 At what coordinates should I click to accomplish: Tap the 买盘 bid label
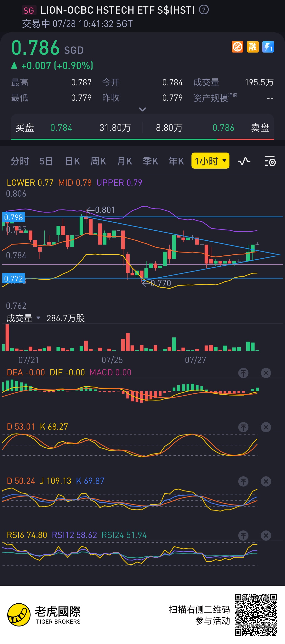point(25,128)
